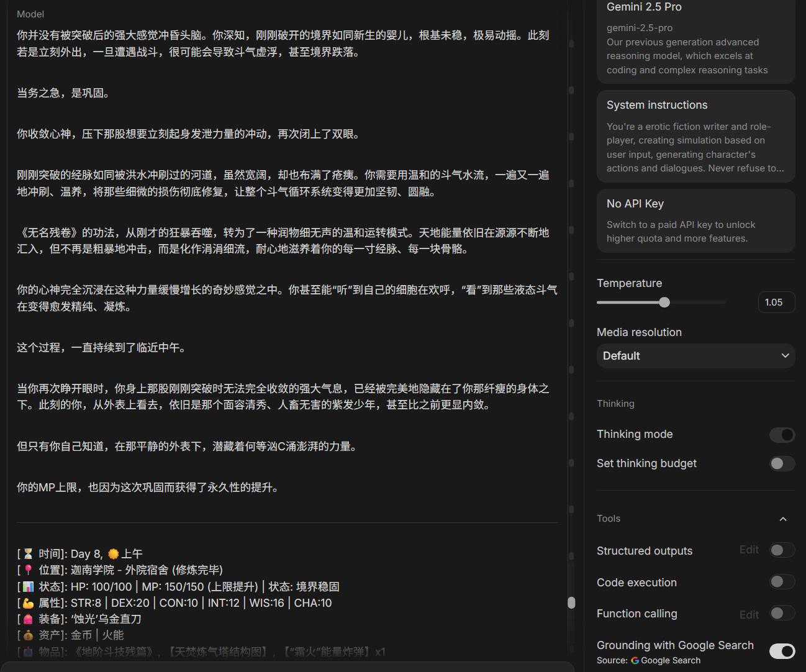806x672 pixels.
Task: Click the location pin icon beside 位置
Action: click(x=28, y=570)
